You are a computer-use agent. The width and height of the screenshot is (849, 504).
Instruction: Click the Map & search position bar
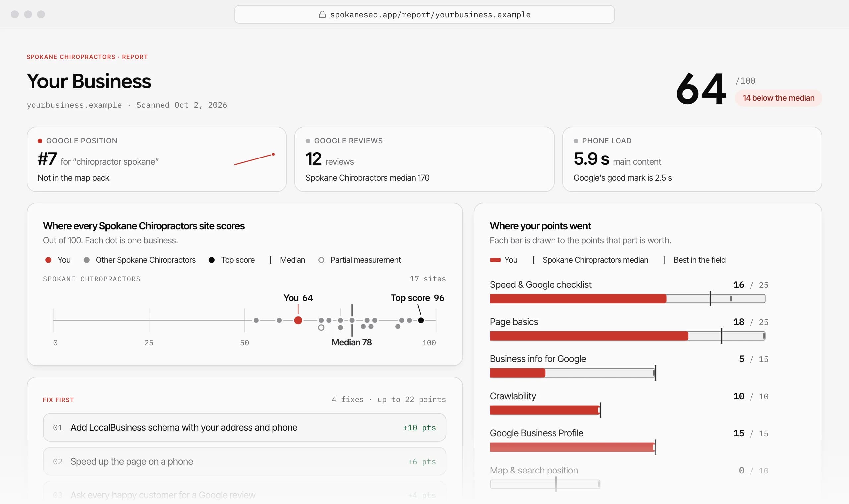coord(545,484)
